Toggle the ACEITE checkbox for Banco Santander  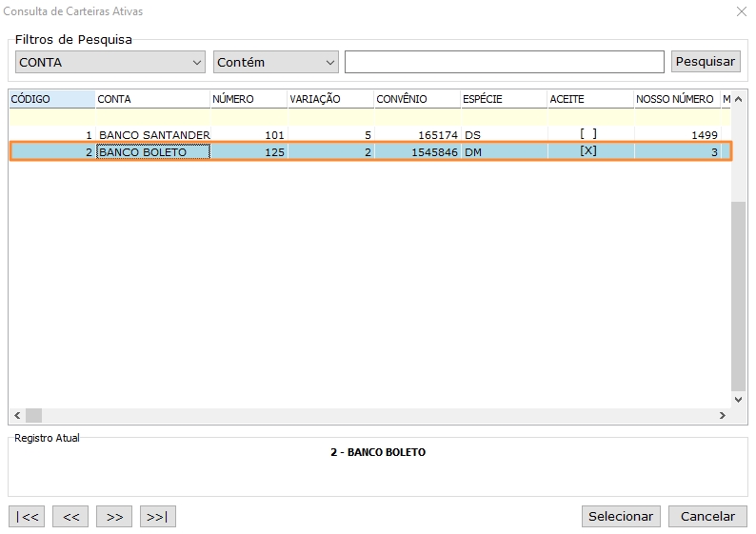(588, 134)
